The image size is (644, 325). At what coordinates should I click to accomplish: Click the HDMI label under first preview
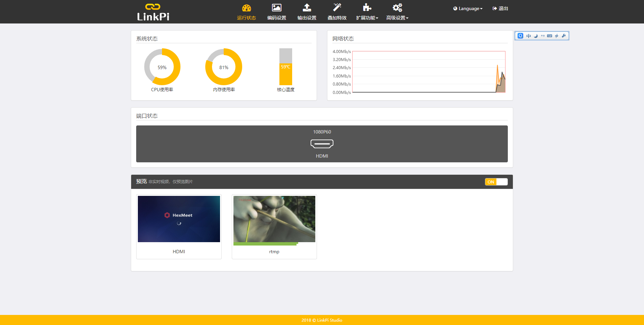tap(179, 252)
